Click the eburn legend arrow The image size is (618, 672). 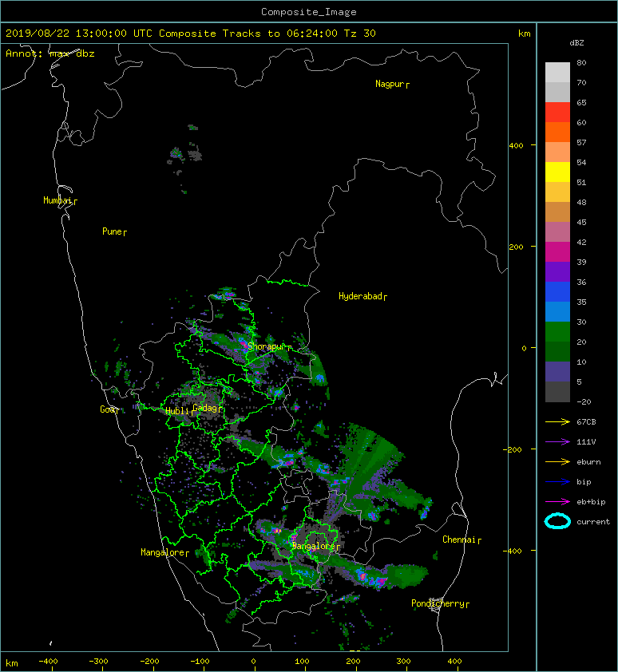click(557, 461)
